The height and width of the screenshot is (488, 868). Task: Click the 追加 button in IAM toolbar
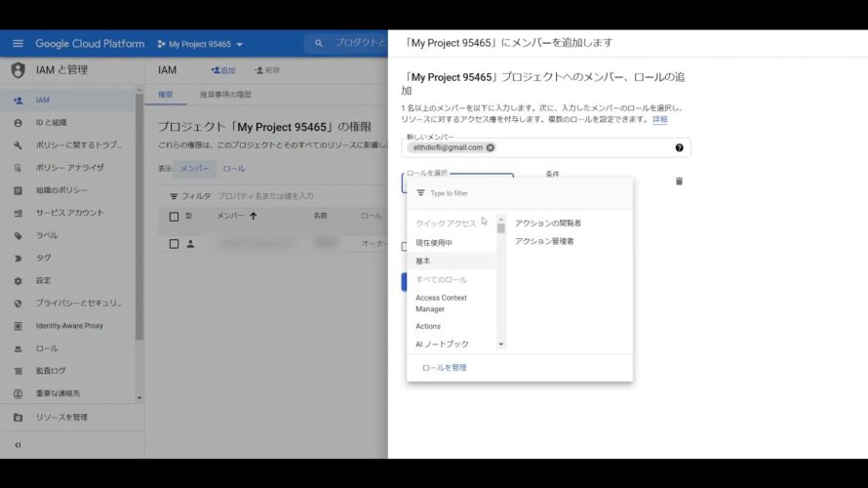click(x=223, y=70)
